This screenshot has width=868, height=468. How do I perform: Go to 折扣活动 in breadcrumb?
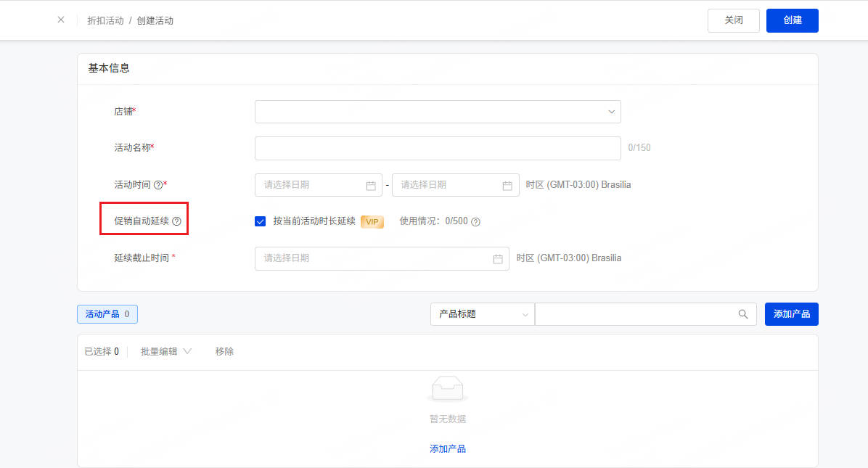(105, 20)
